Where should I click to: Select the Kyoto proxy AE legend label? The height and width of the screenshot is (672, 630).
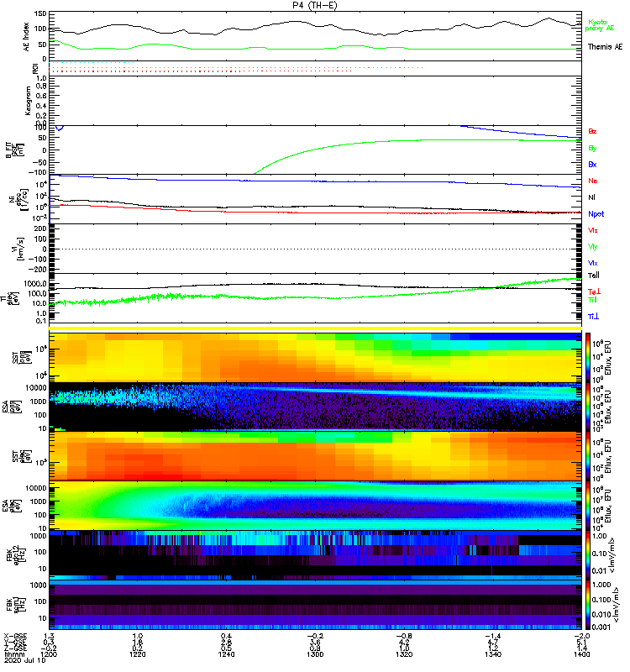pos(600,25)
